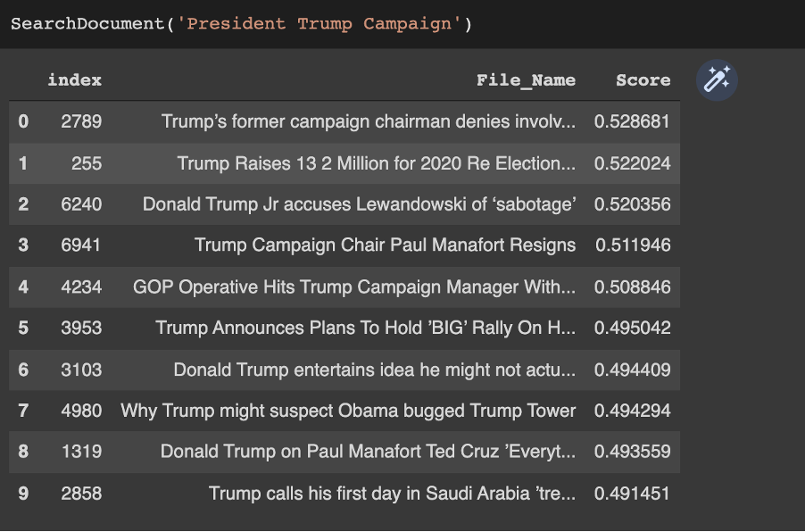
Task: Click index value 6240
Action: click(81, 204)
